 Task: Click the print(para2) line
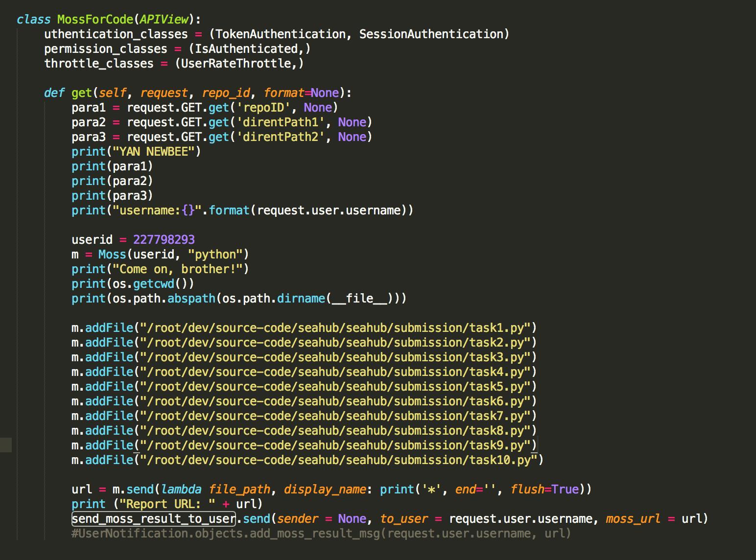(x=112, y=181)
